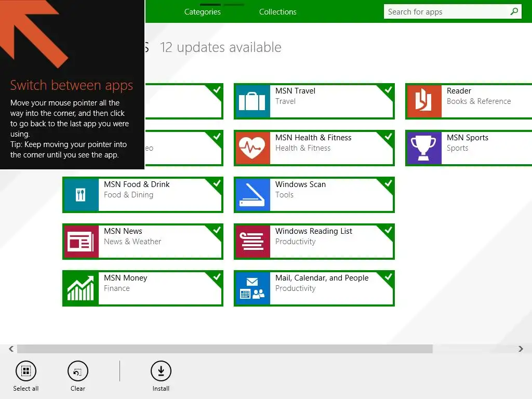532x399 pixels.
Task: Select the MSN Sports title text
Action: 468,138
